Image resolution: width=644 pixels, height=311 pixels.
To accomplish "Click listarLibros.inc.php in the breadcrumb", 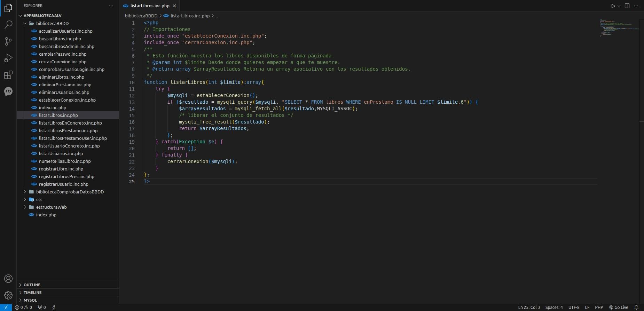I will 190,16.
